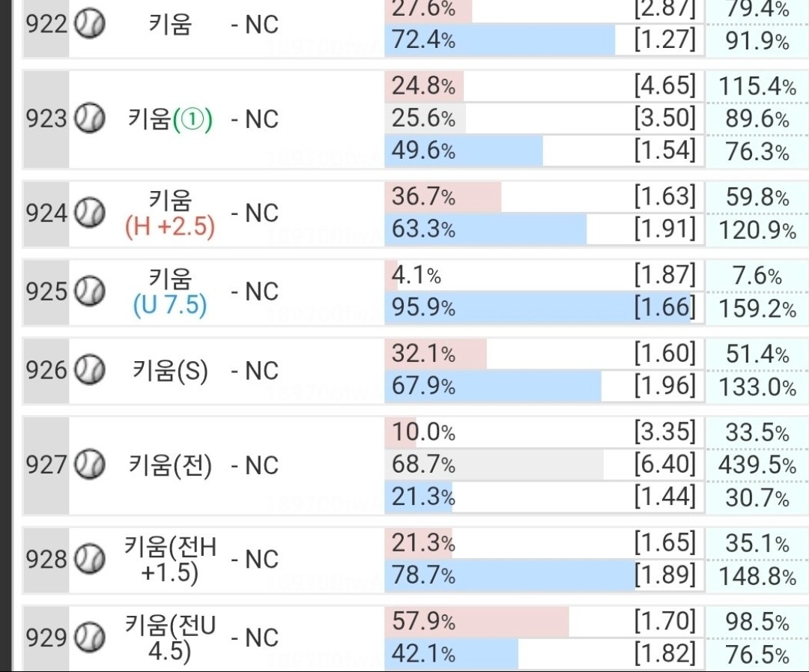Click the baseball icon for game 922
Image resolution: width=809 pixels, height=672 pixels.
point(90,24)
